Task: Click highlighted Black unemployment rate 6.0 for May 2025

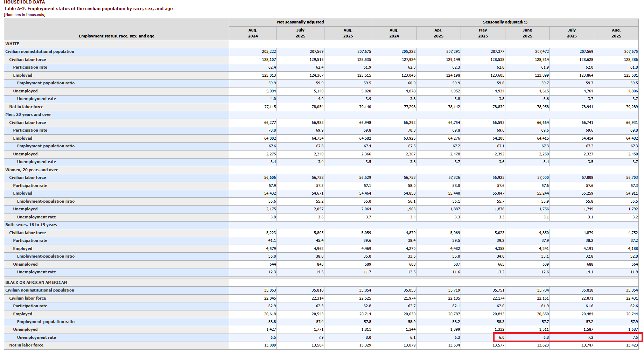Action: [x=502, y=337]
